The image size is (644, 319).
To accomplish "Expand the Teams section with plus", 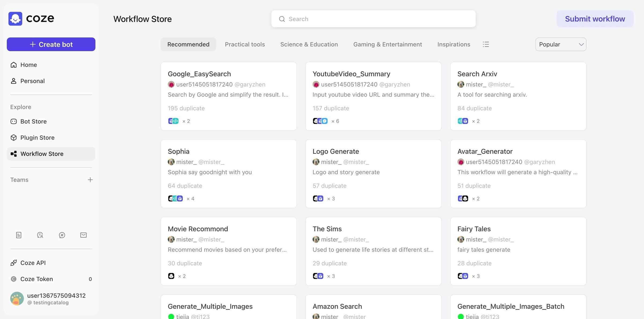I will 90,180.
